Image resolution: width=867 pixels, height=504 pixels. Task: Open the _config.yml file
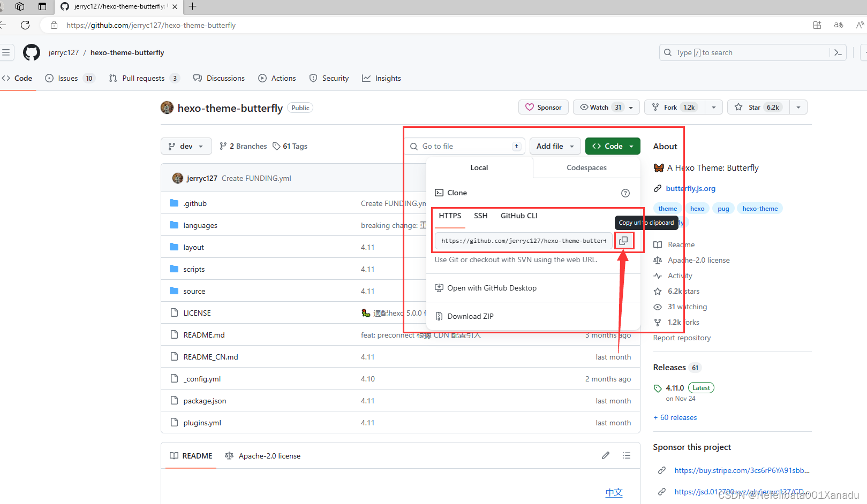pyautogui.click(x=202, y=379)
